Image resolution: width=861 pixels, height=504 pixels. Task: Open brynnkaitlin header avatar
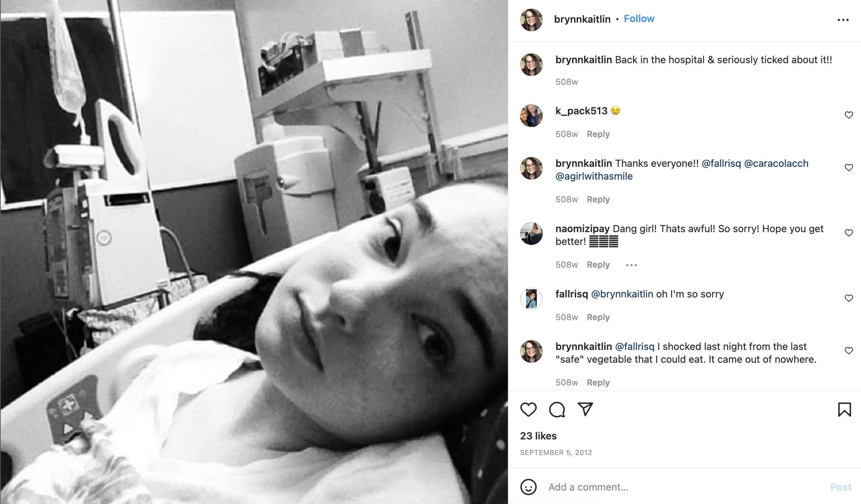point(531,20)
